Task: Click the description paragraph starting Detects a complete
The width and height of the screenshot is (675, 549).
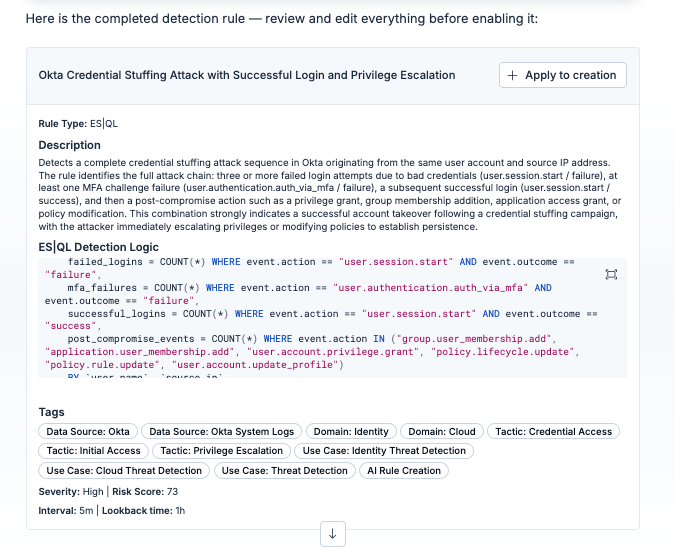Action: tap(330, 195)
